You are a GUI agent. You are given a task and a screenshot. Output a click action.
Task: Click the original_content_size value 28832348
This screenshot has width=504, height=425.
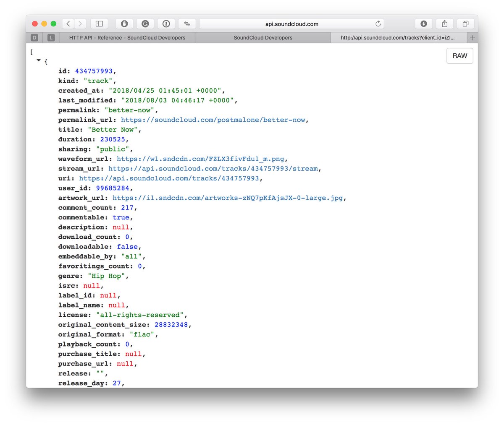171,325
